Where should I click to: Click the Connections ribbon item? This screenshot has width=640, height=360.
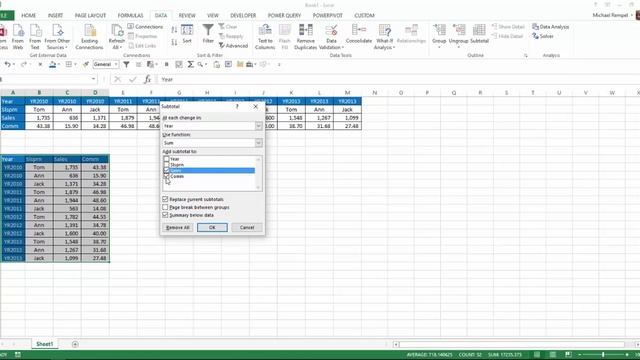click(x=145, y=27)
